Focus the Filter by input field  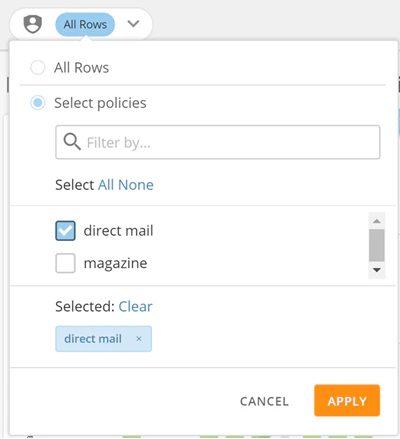pyautogui.click(x=218, y=142)
